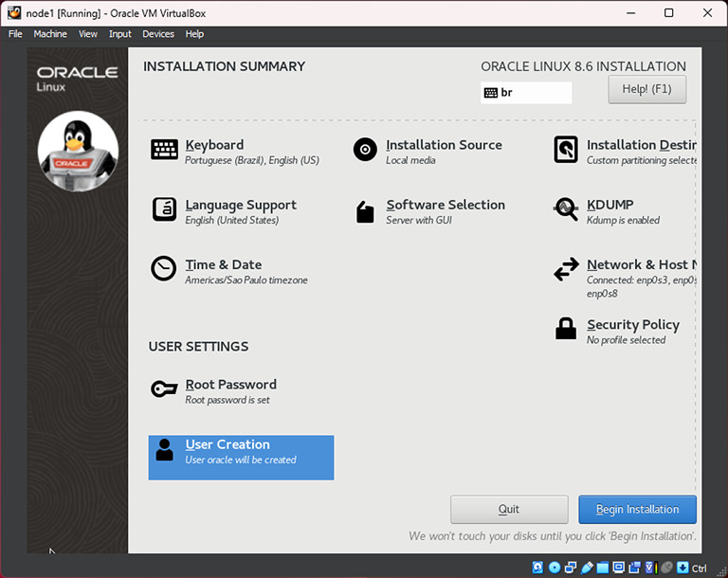Click 'ORACLE LINUX 8.6 INSTALLATION' title text
Viewport: 728px width, 578px height.
coord(583,66)
